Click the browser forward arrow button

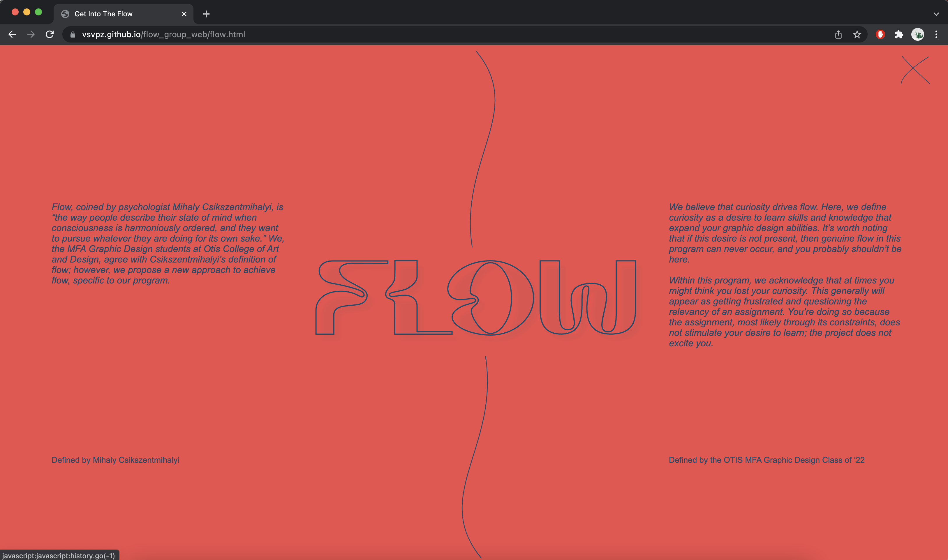click(31, 34)
